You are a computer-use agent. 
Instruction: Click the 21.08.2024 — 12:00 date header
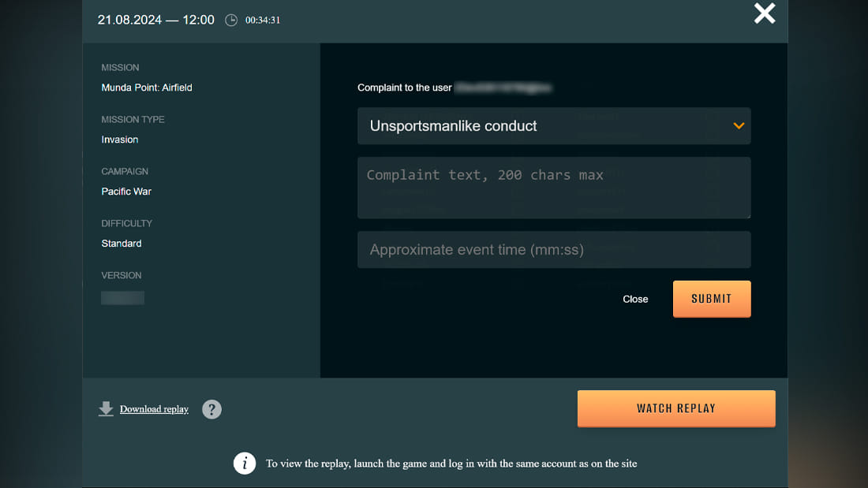[x=156, y=20]
